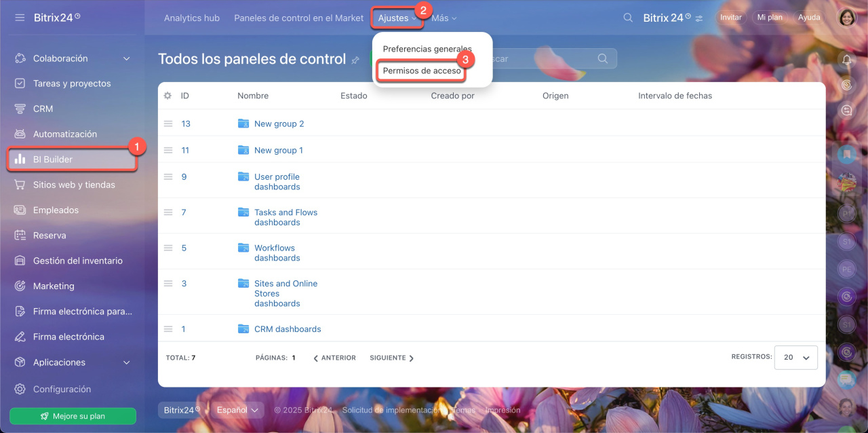The width and height of the screenshot is (868, 433).
Task: Click ID 13 in the table
Action: click(x=186, y=124)
